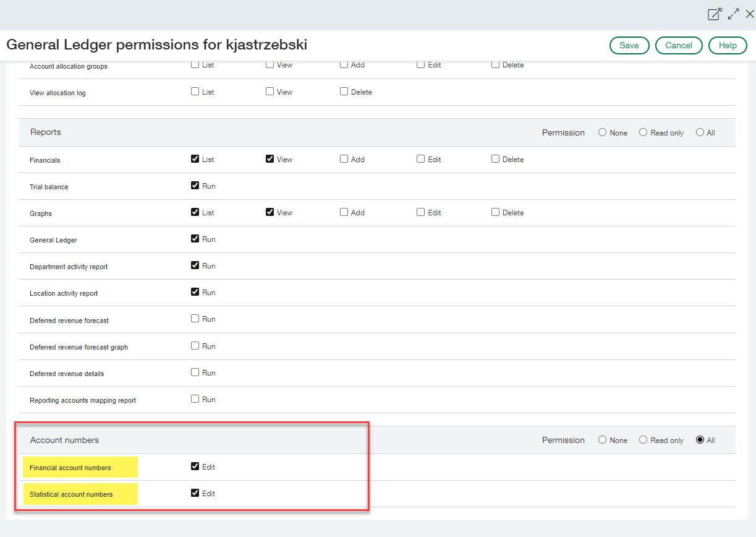Disable Run for Location activity report
This screenshot has height=537, width=756.
pos(195,292)
